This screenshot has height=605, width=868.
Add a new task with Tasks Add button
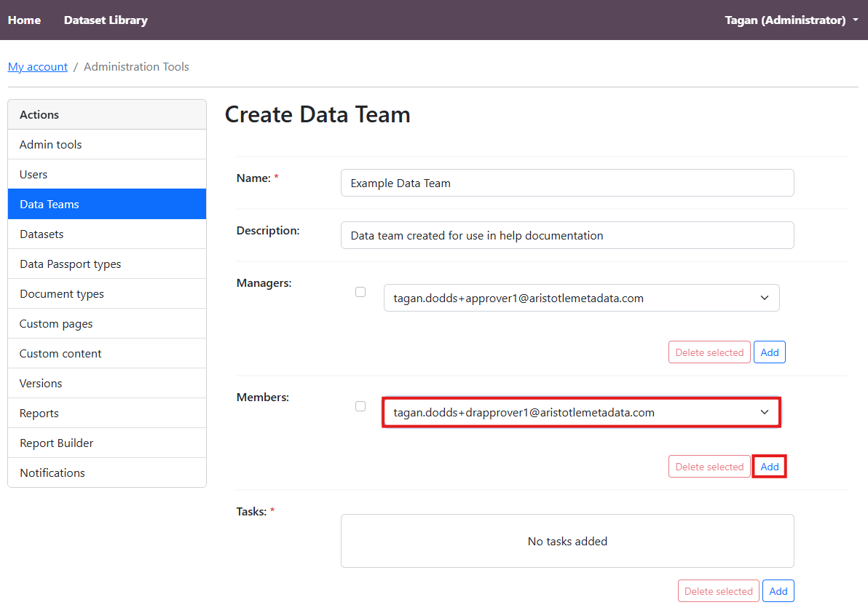tap(778, 591)
